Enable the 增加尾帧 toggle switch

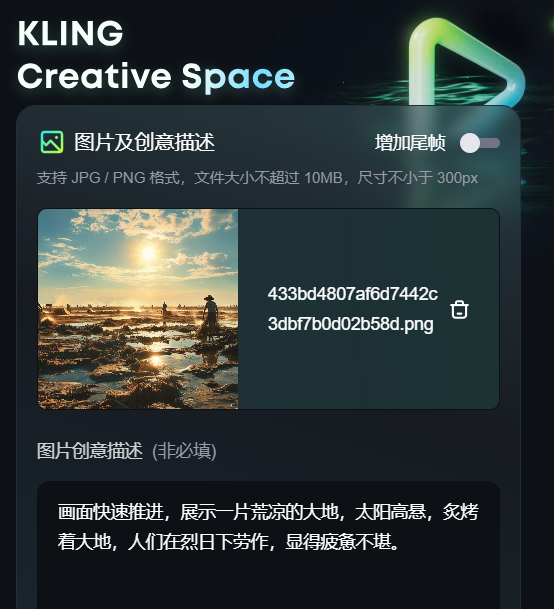click(480, 143)
